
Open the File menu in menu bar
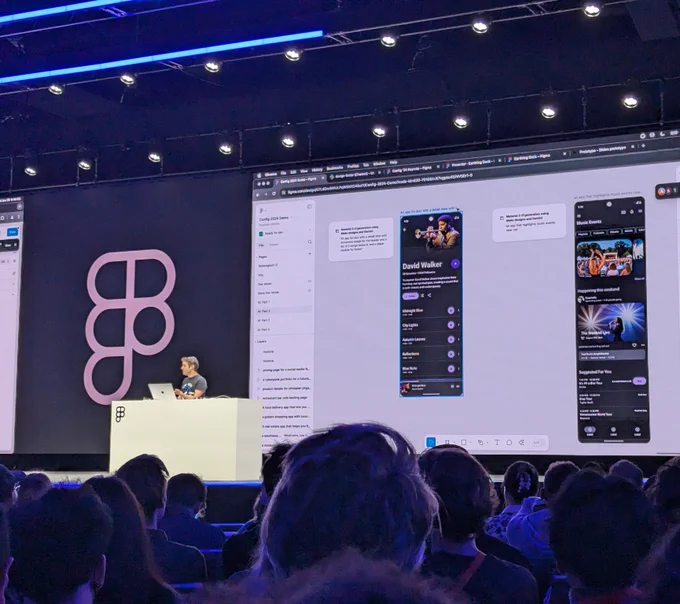284,173
